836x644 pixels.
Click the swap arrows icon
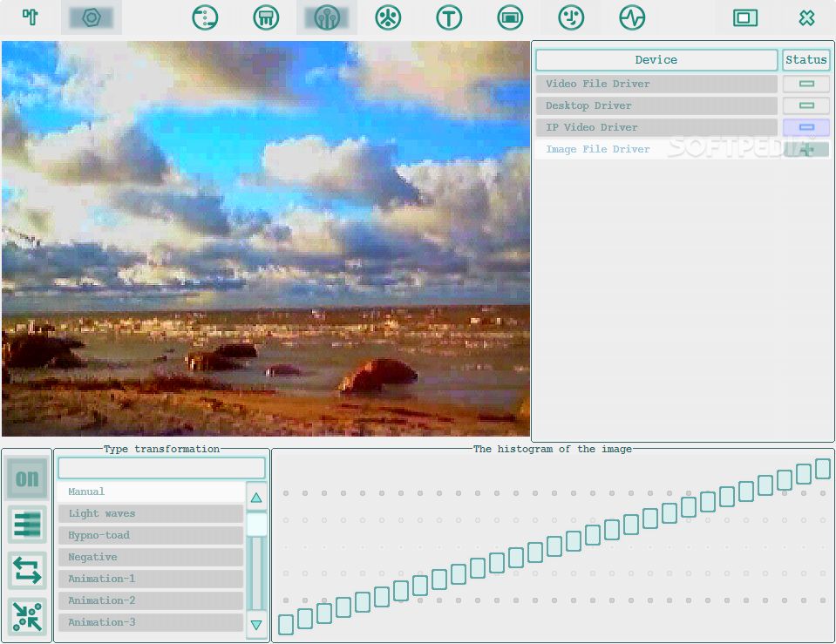(27, 571)
